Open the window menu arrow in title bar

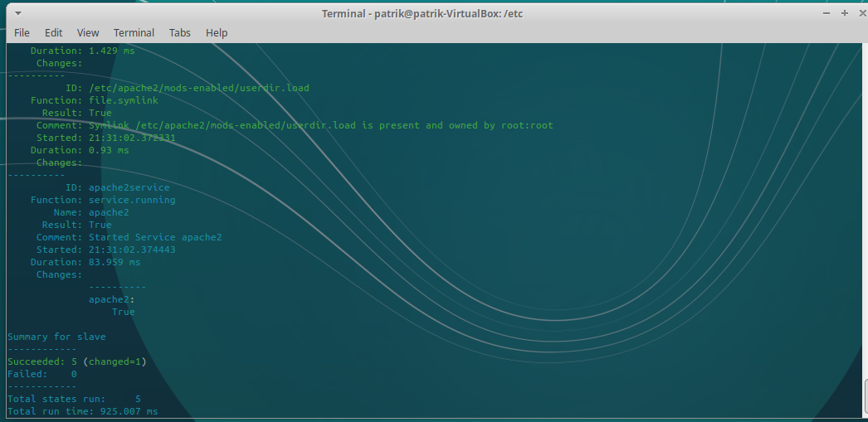point(18,14)
